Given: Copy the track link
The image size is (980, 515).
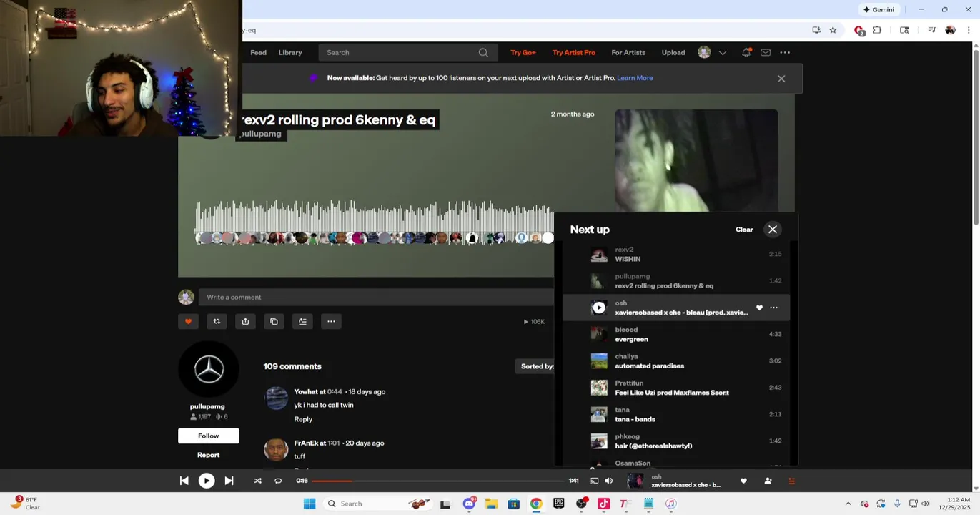Looking at the screenshot, I should point(274,321).
